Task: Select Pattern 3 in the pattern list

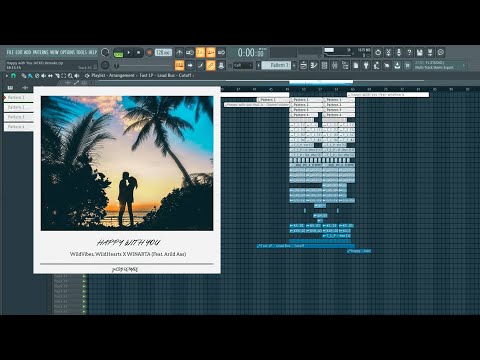Action: 19,117
